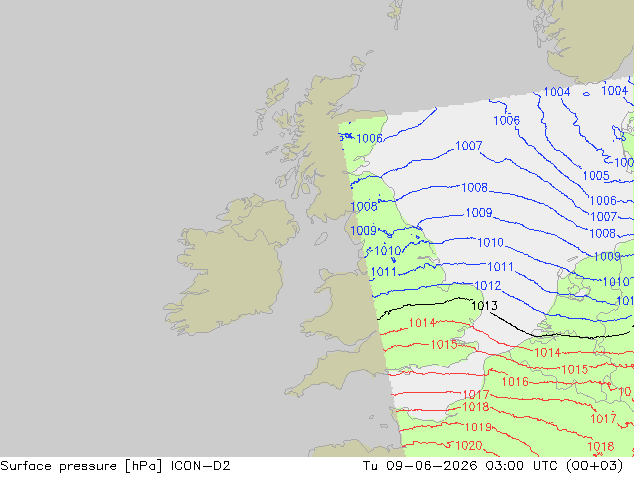
Task: Click the 1015 label over East Anglia
Action: 444,344
